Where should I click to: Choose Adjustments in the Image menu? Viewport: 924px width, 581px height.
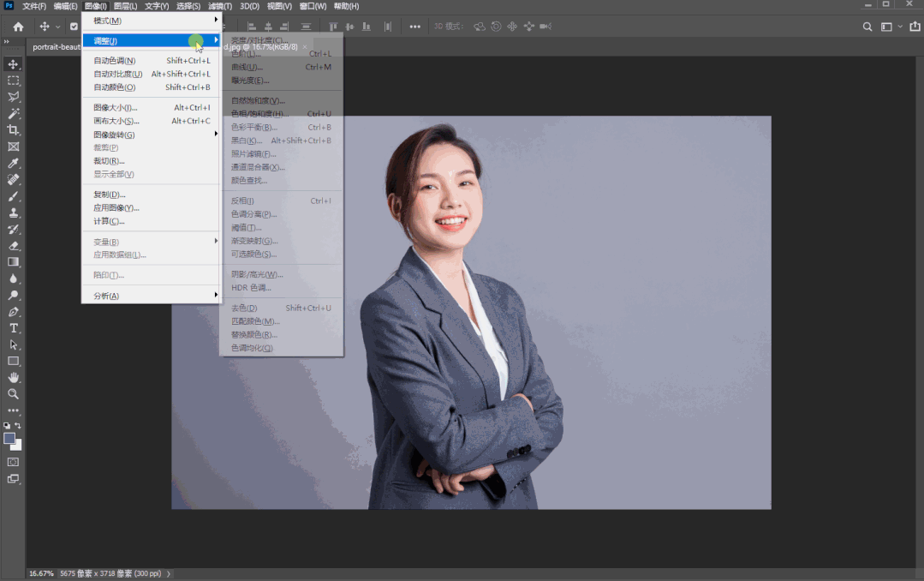tap(151, 40)
